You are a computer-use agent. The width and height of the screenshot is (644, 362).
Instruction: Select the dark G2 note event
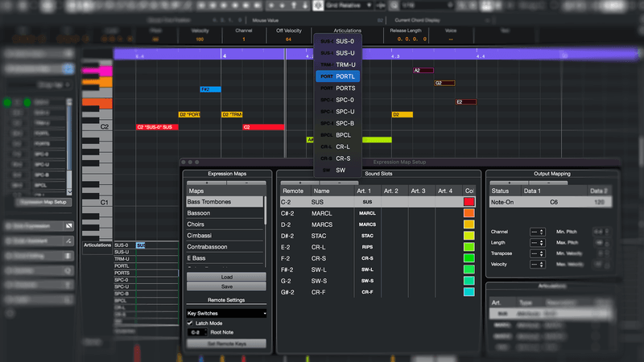click(x=444, y=83)
